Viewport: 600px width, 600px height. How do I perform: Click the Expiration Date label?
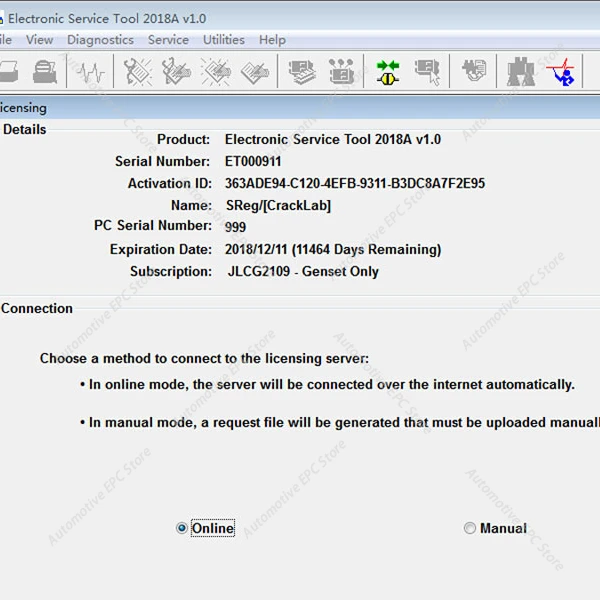pyautogui.click(x=161, y=249)
